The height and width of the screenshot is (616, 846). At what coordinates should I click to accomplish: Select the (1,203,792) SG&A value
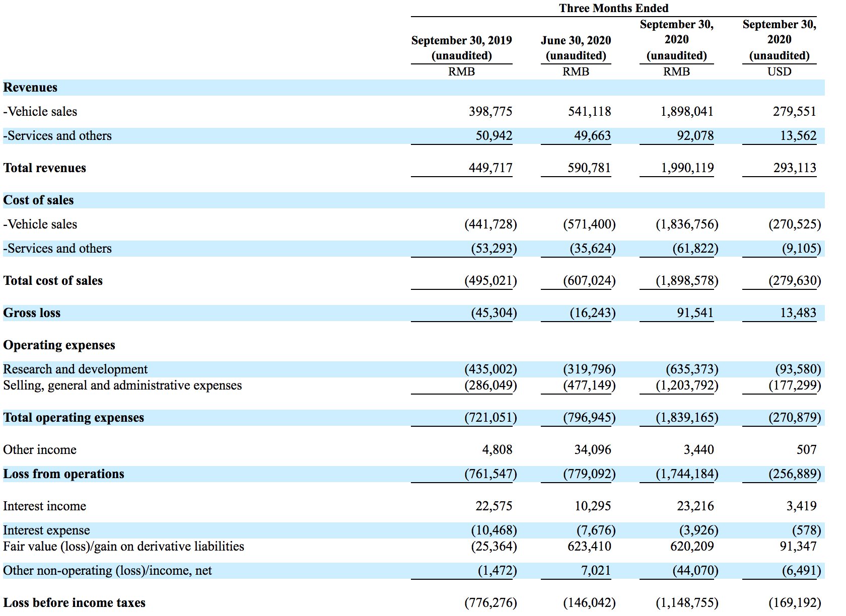pos(687,385)
